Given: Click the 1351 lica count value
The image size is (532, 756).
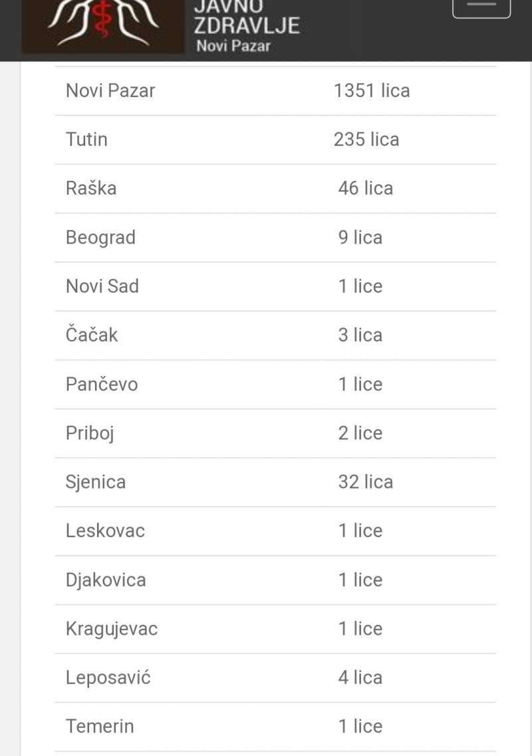Looking at the screenshot, I should pos(372,91).
